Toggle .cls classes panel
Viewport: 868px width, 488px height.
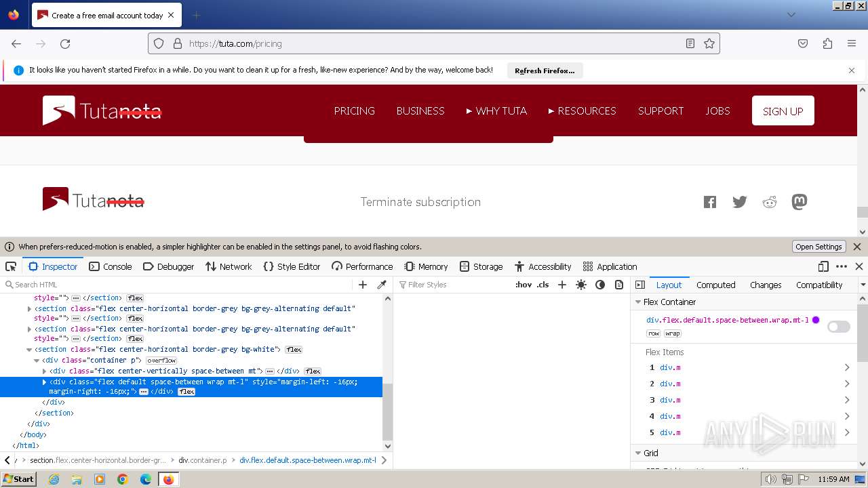[x=543, y=285]
